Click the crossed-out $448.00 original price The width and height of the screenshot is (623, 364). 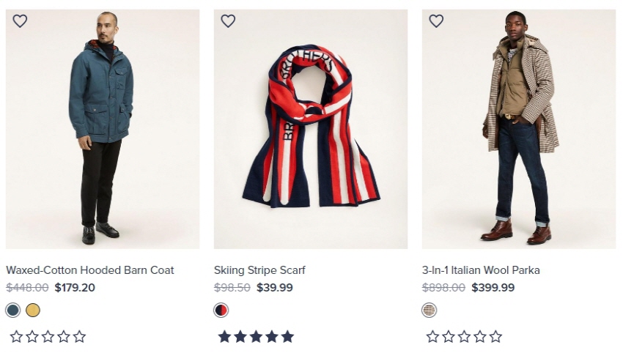[27, 288]
